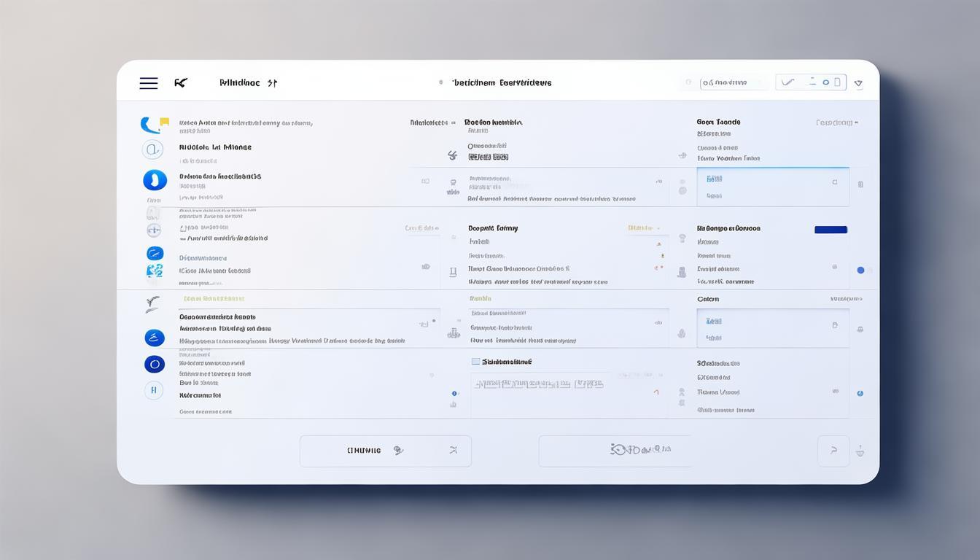Screen dimensions: 980x560
Task: Select the left title tab in header bar
Action: [248, 83]
